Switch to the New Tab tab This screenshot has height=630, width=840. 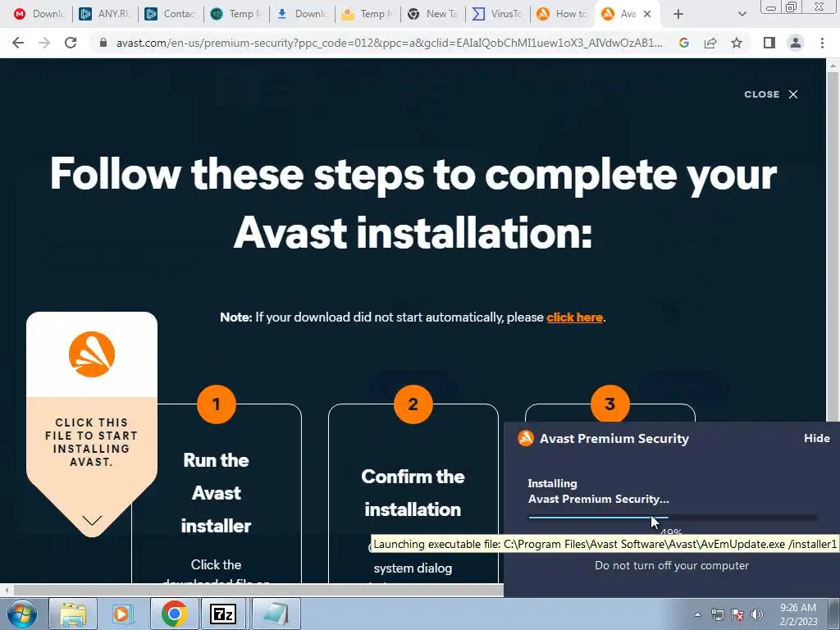pyautogui.click(x=432, y=14)
